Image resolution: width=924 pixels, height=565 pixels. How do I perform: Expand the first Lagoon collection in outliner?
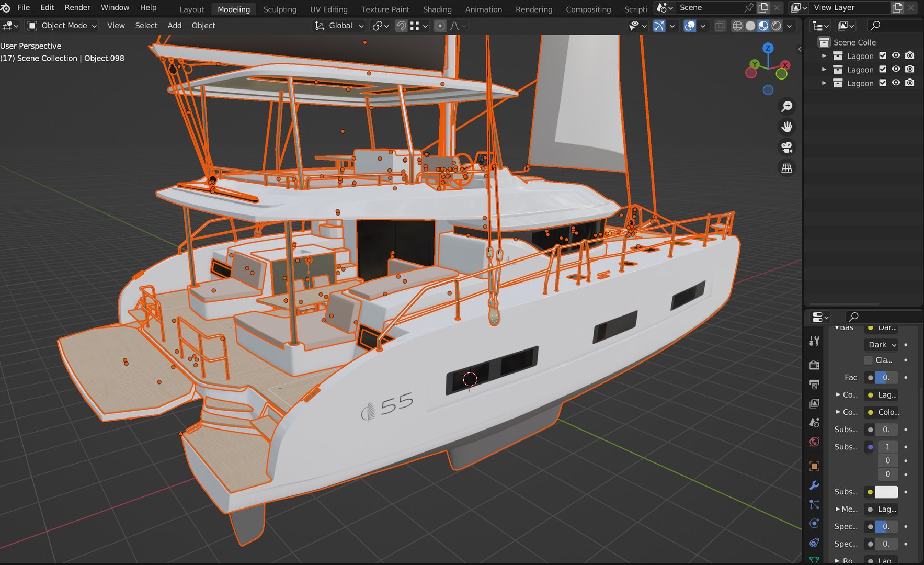tap(824, 55)
